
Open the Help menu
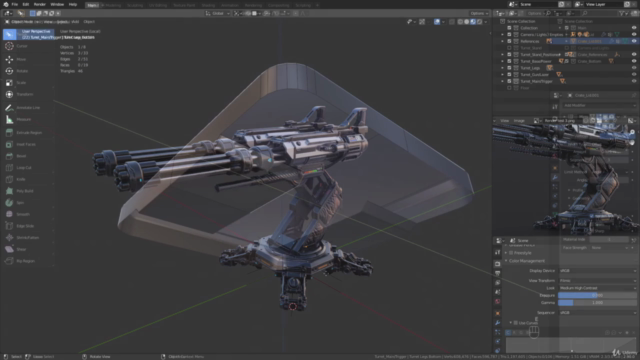pos(73,4)
